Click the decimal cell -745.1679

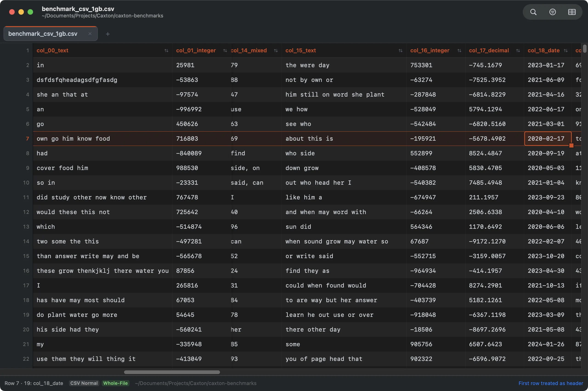click(495, 65)
